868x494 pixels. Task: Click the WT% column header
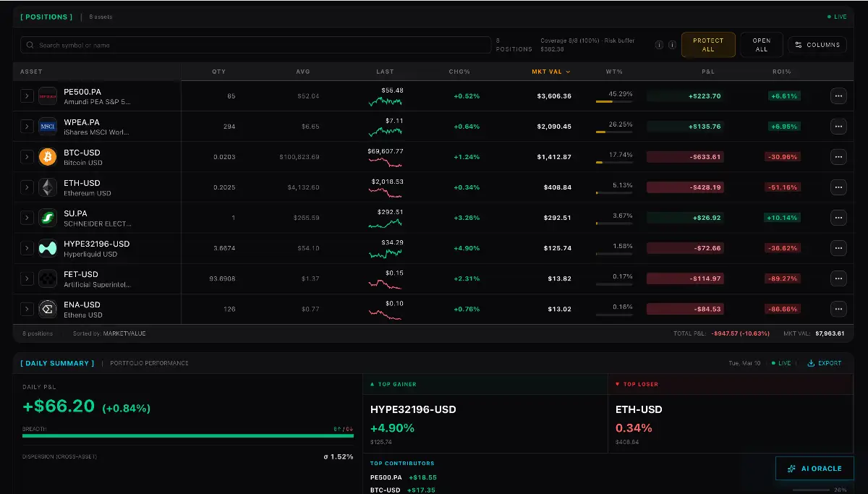click(x=614, y=72)
